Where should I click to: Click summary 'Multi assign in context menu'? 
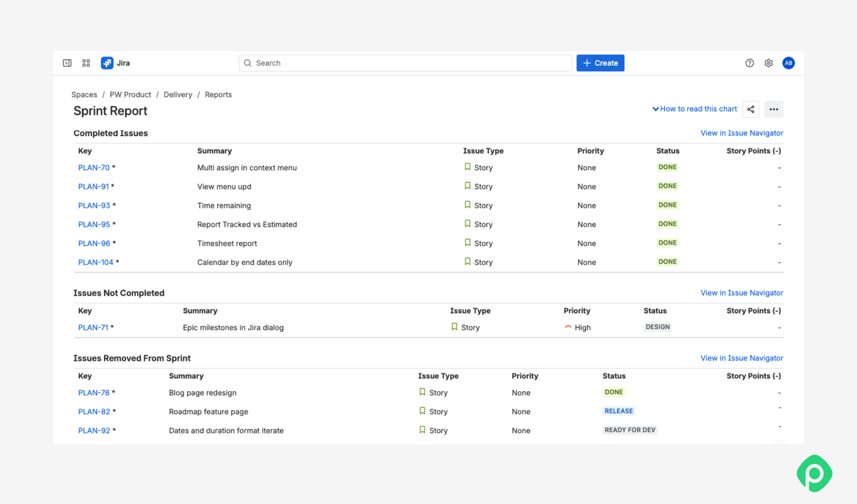click(247, 168)
